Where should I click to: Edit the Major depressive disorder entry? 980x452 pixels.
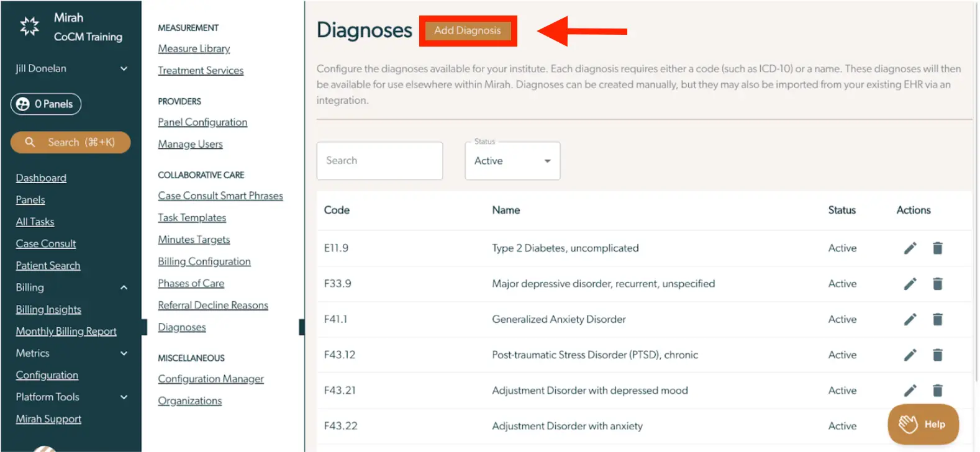[909, 283]
